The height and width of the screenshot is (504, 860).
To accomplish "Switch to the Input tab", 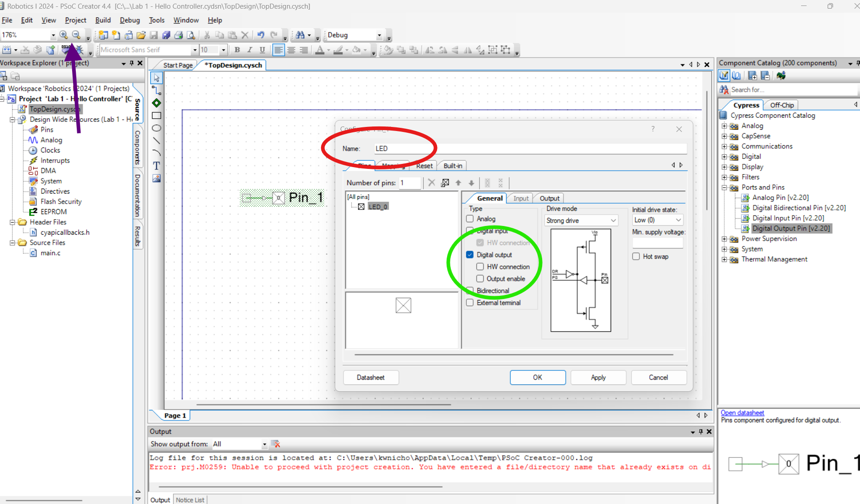I will pyautogui.click(x=521, y=198).
